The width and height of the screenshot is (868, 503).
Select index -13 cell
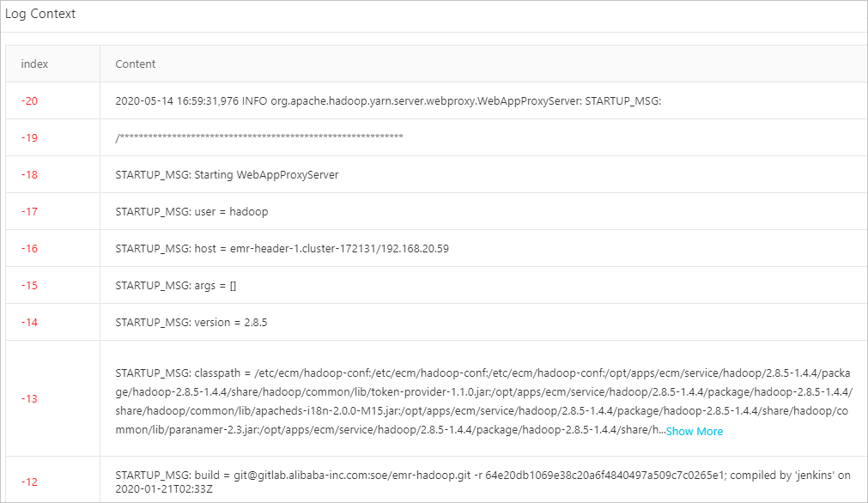point(30,399)
